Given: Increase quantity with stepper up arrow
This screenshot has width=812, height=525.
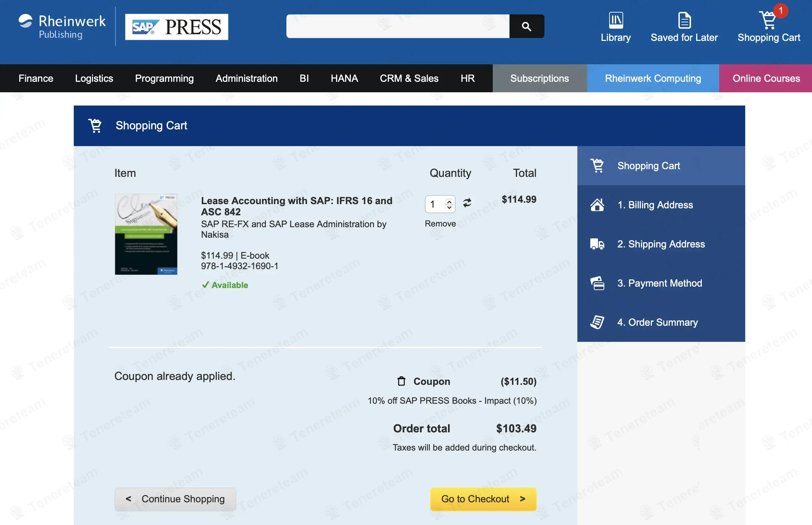Looking at the screenshot, I should click(x=449, y=201).
